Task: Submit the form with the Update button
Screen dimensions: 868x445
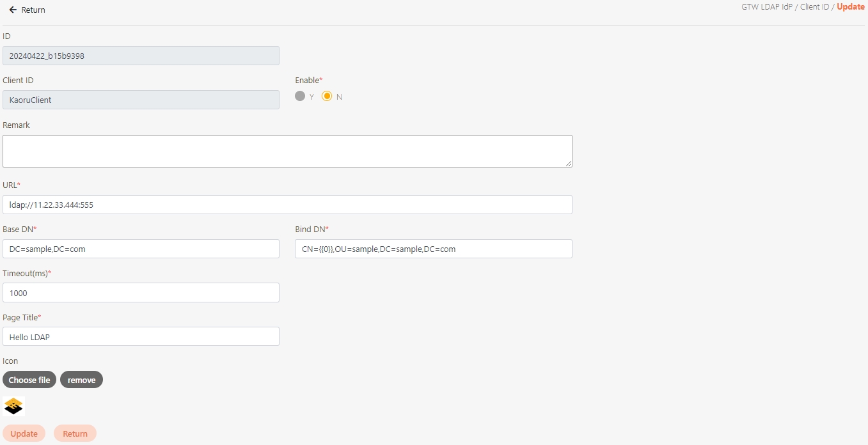Action: [x=24, y=433]
